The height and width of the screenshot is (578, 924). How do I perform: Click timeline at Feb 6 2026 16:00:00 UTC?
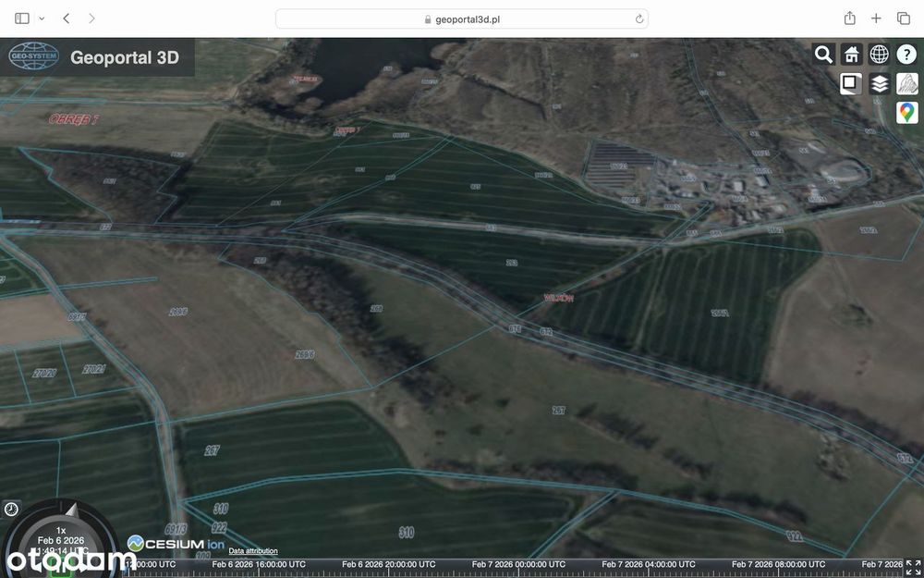(x=258, y=564)
